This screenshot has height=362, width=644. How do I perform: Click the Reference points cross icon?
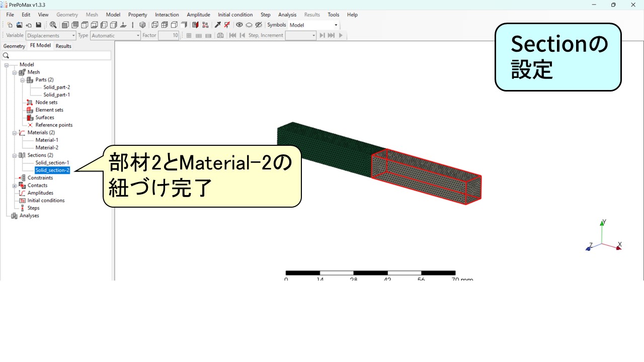(x=30, y=125)
